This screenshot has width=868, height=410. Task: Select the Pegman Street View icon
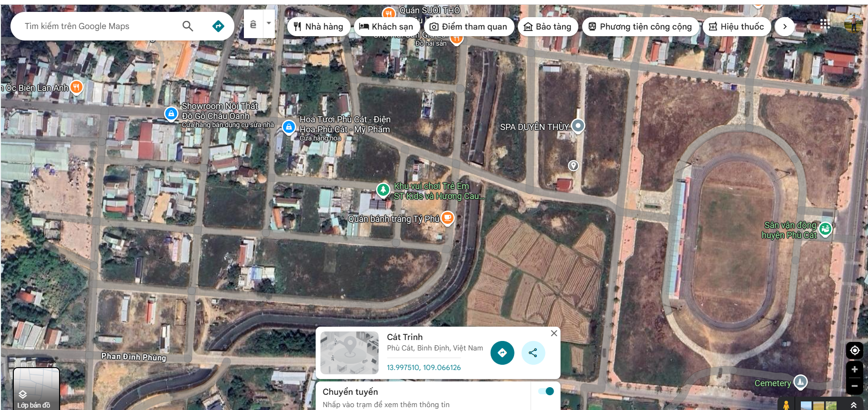point(786,405)
